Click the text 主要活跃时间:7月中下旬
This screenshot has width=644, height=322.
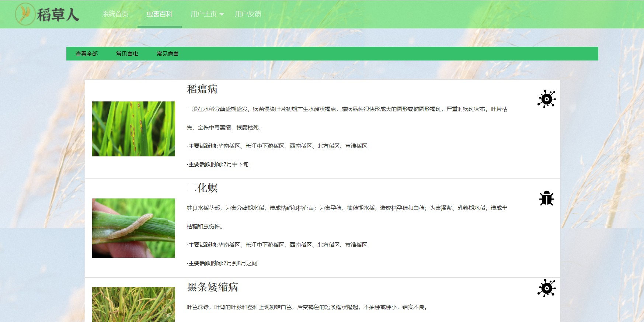tap(217, 164)
